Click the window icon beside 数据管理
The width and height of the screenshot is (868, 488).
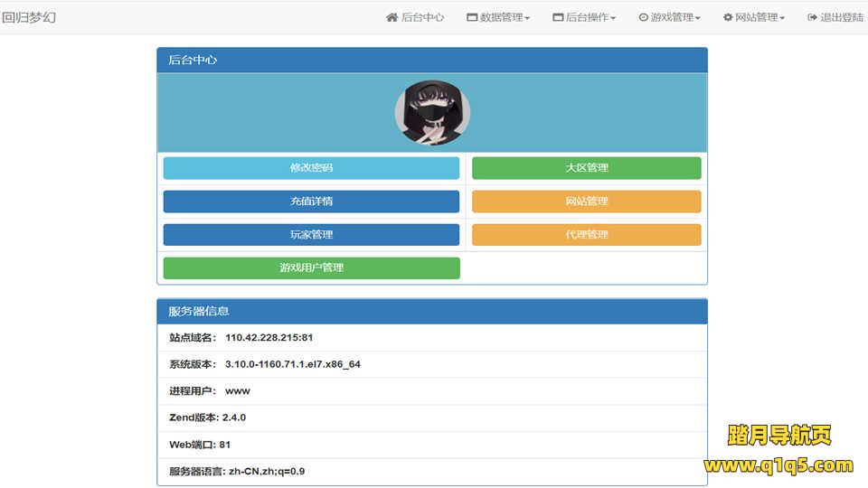(472, 17)
